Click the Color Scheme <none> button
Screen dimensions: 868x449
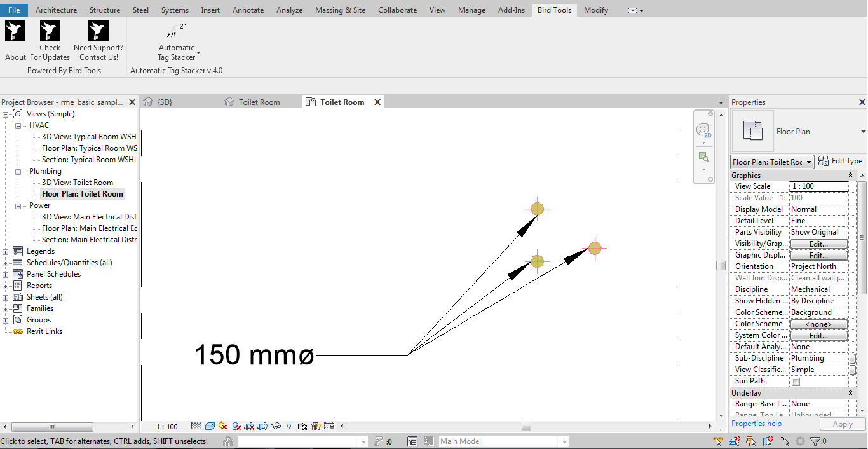818,324
